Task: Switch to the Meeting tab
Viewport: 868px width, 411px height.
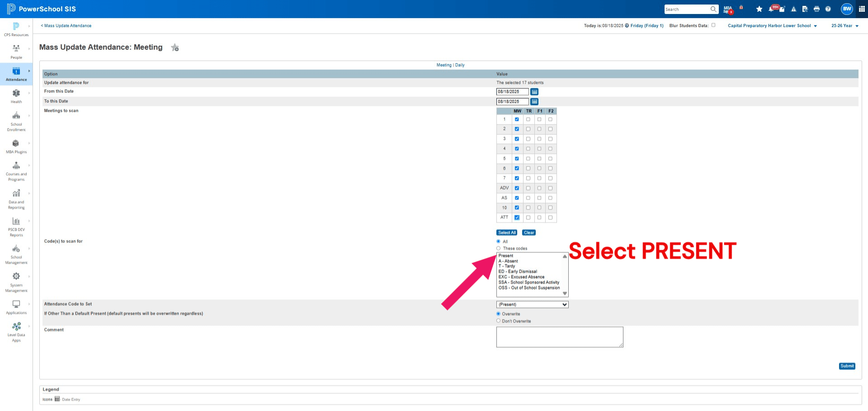Action: [444, 65]
